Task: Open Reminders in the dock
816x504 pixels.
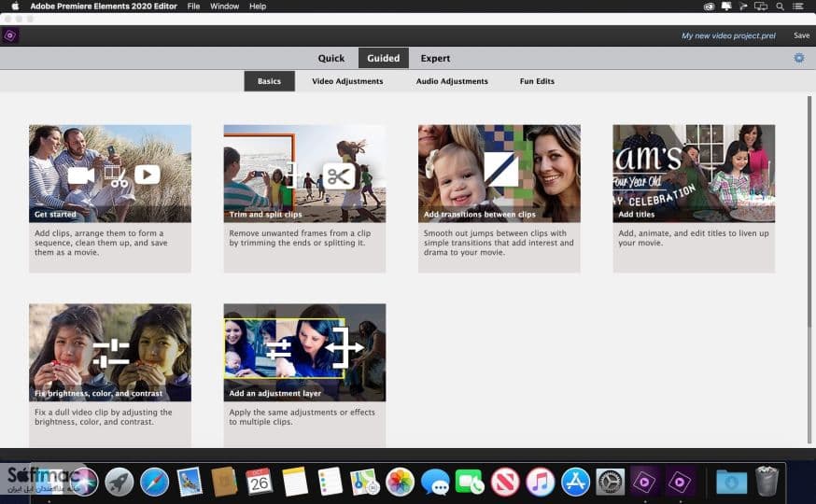Action: click(x=330, y=482)
